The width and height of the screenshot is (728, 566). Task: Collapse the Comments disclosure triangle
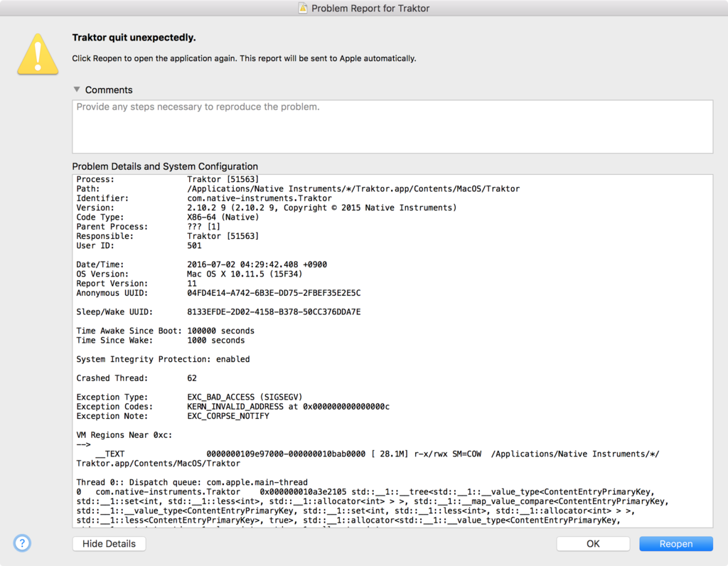(x=77, y=89)
